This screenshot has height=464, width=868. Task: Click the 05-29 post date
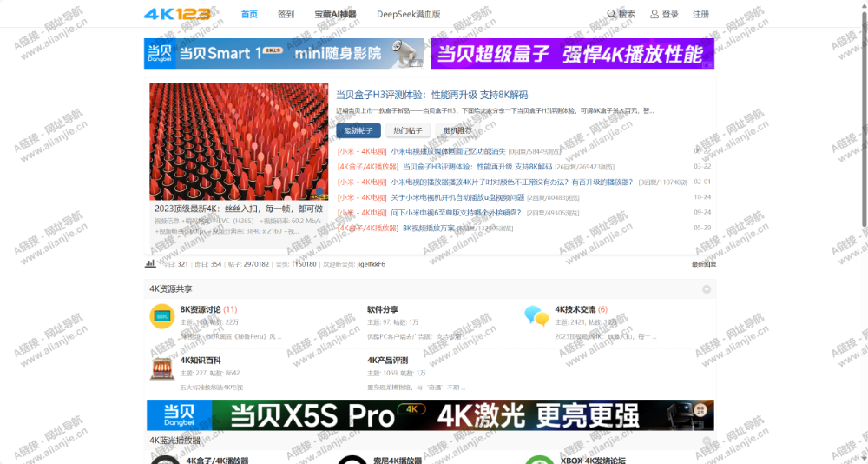pyautogui.click(x=702, y=228)
